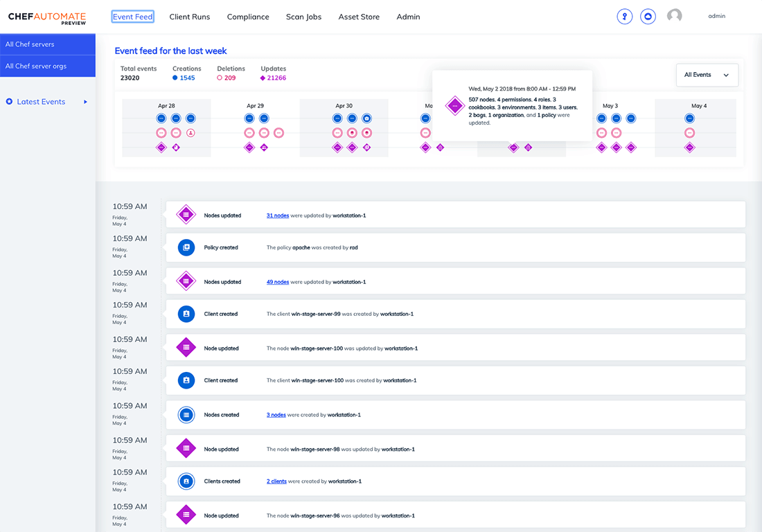
Task: Click the admin user avatar icon
Action: (x=674, y=15)
